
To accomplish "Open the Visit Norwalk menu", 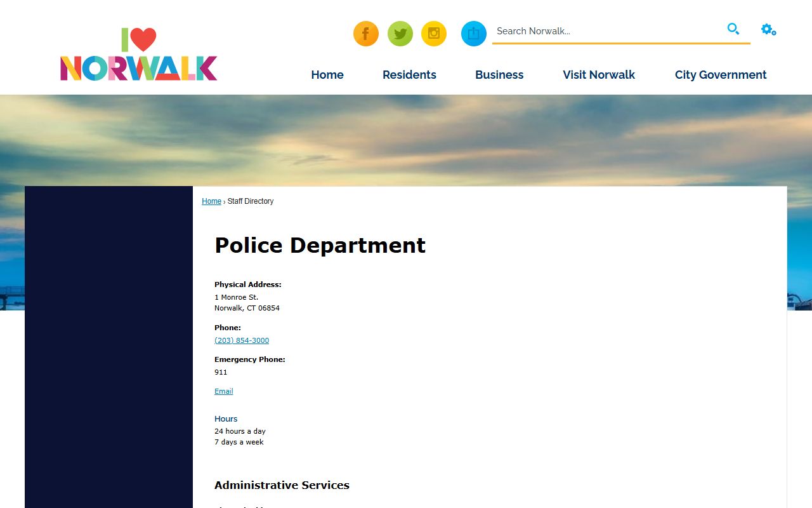I will tap(599, 75).
